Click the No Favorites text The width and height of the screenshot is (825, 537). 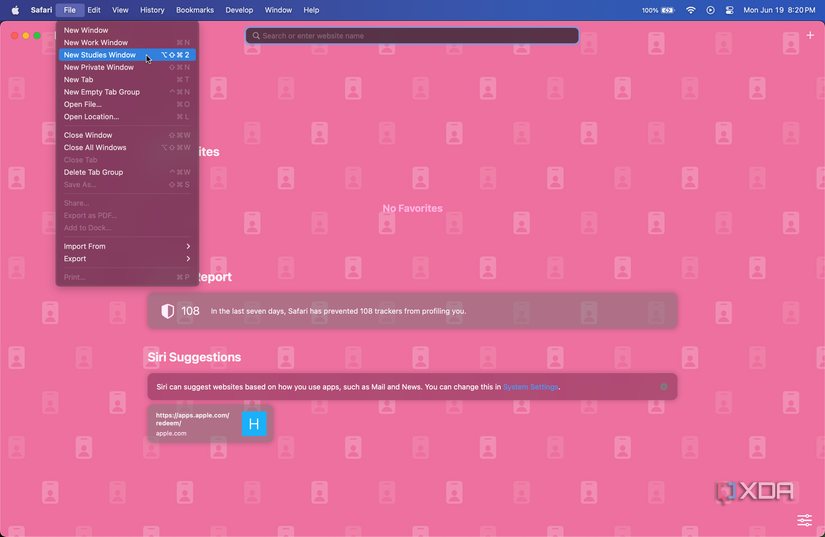tap(412, 208)
